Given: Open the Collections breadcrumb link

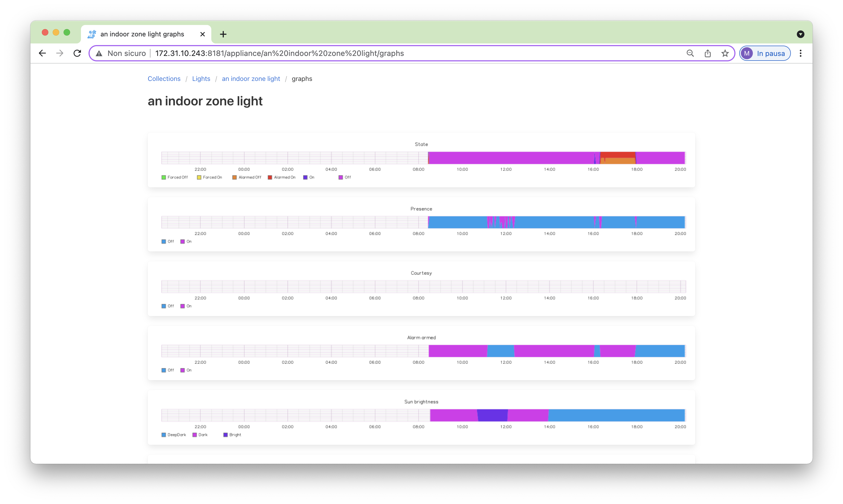Looking at the screenshot, I should point(164,79).
